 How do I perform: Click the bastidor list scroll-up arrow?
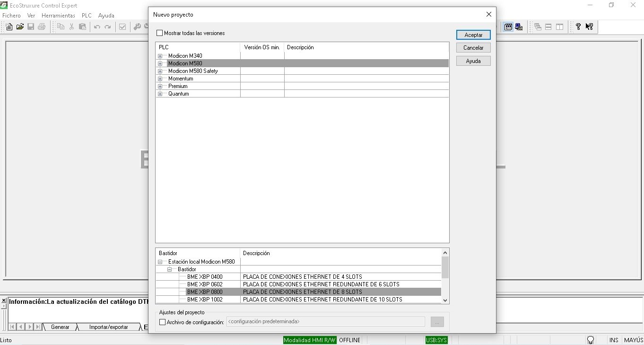[x=445, y=253]
